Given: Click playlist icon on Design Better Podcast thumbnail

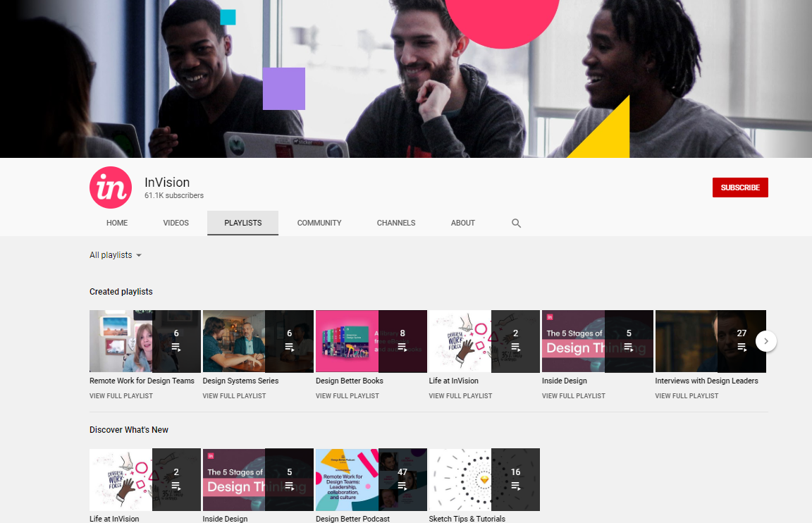Looking at the screenshot, I should pyautogui.click(x=402, y=486).
